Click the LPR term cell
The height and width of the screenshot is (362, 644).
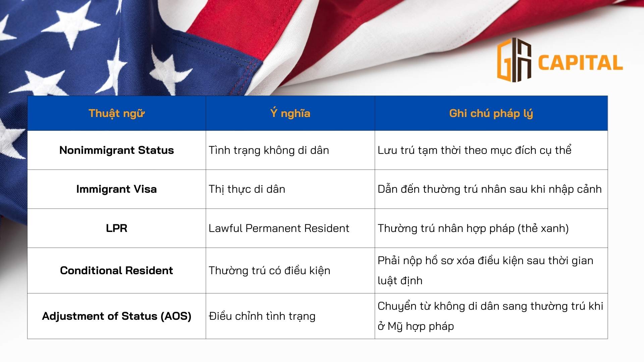[116, 228]
